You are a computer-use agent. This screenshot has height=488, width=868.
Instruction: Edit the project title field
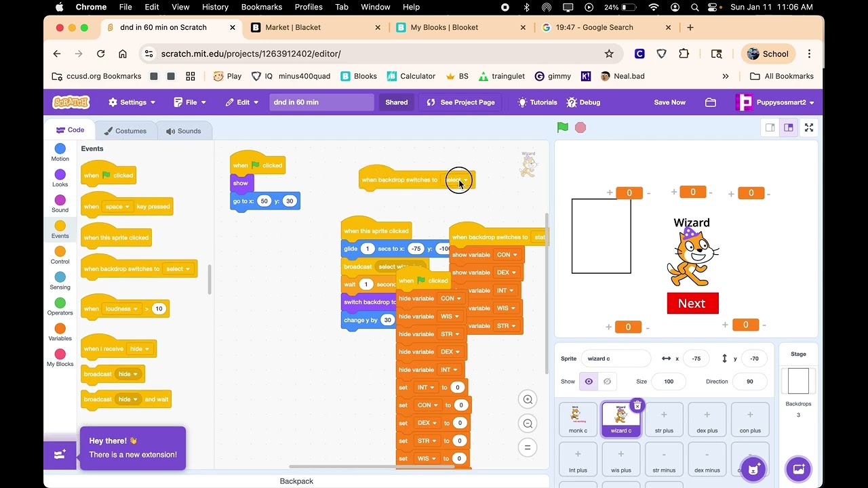[x=321, y=102]
